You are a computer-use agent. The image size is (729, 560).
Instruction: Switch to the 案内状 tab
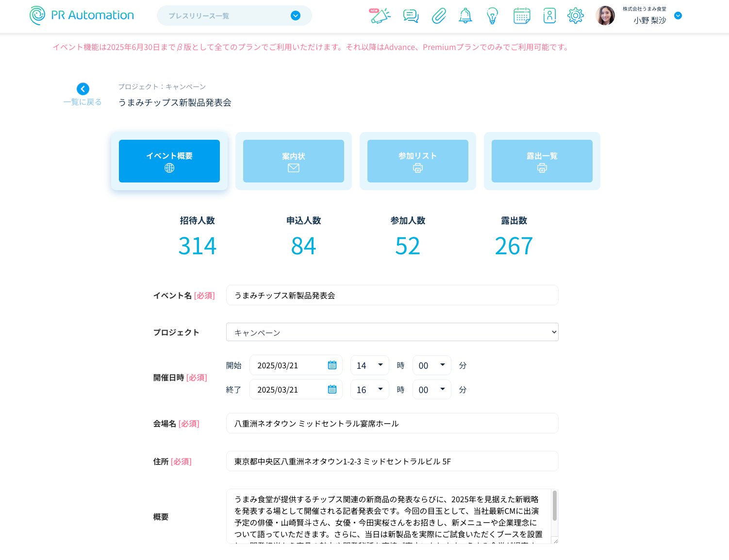pyautogui.click(x=293, y=161)
